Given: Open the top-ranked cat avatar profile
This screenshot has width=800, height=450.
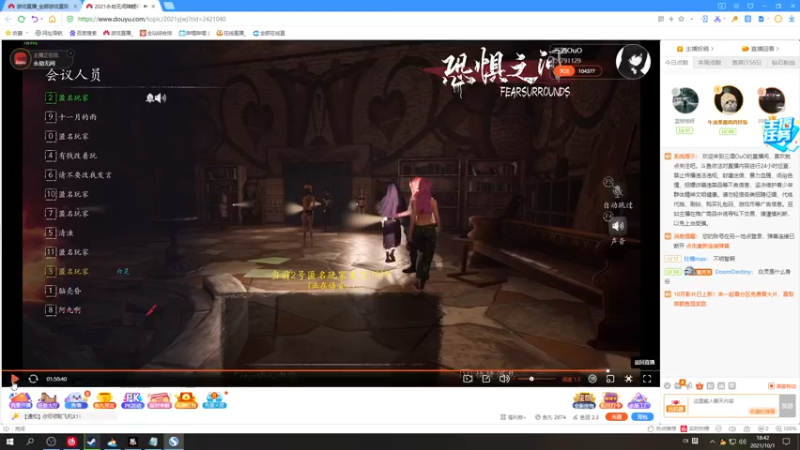Looking at the screenshot, I should pyautogui.click(x=728, y=100).
